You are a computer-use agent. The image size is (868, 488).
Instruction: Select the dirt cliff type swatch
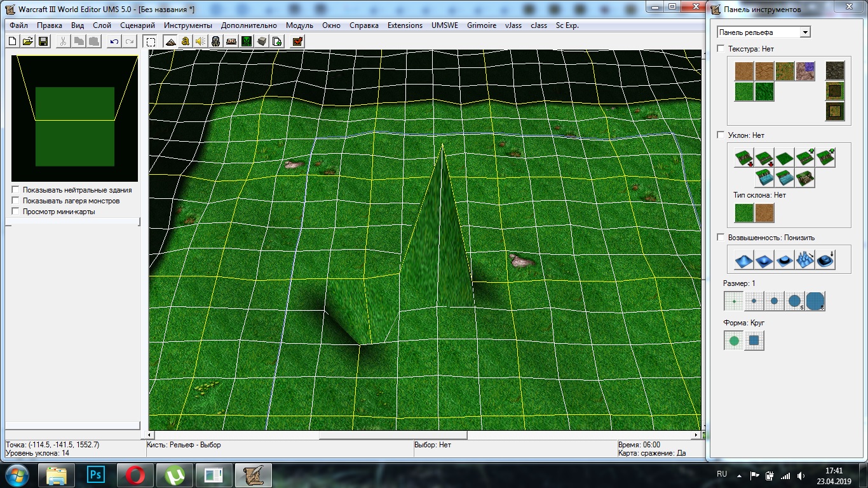[764, 212]
